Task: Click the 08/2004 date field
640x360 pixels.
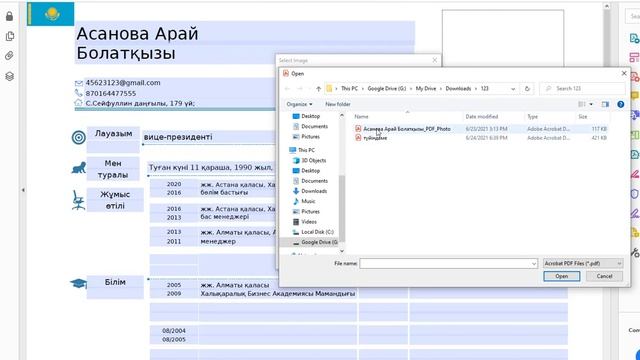Action: click(x=174, y=331)
